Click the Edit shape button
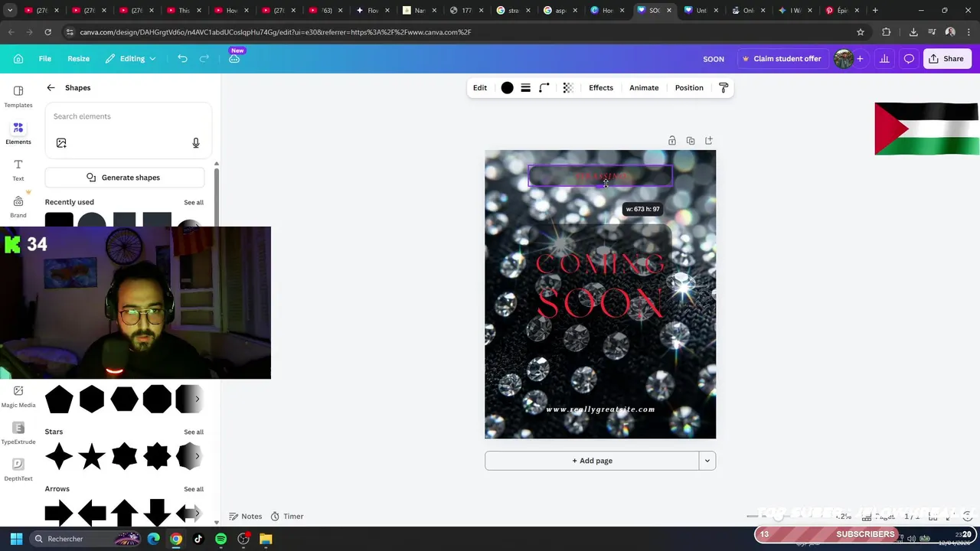Image resolution: width=980 pixels, height=551 pixels. (480, 88)
